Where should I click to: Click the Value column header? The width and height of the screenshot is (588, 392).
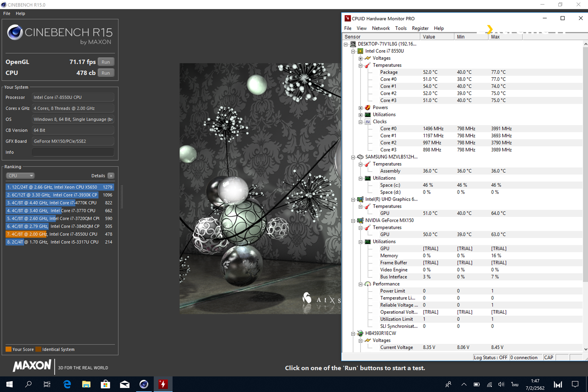(437, 37)
